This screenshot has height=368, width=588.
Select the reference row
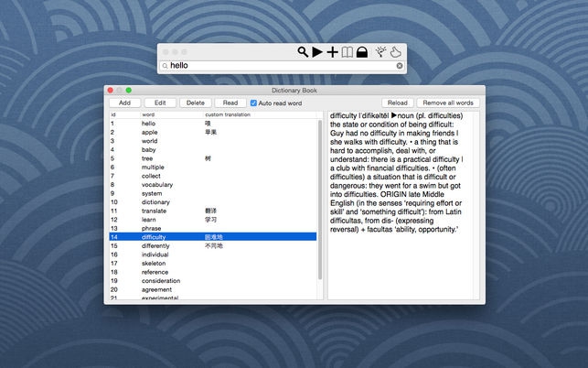[x=213, y=272]
